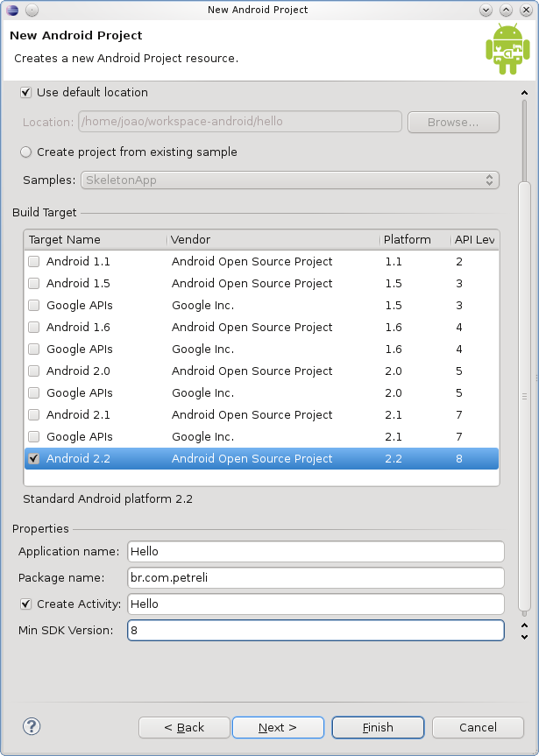The image size is (539, 756).
Task: Toggle the Use default location checkbox
Action: click(x=26, y=92)
